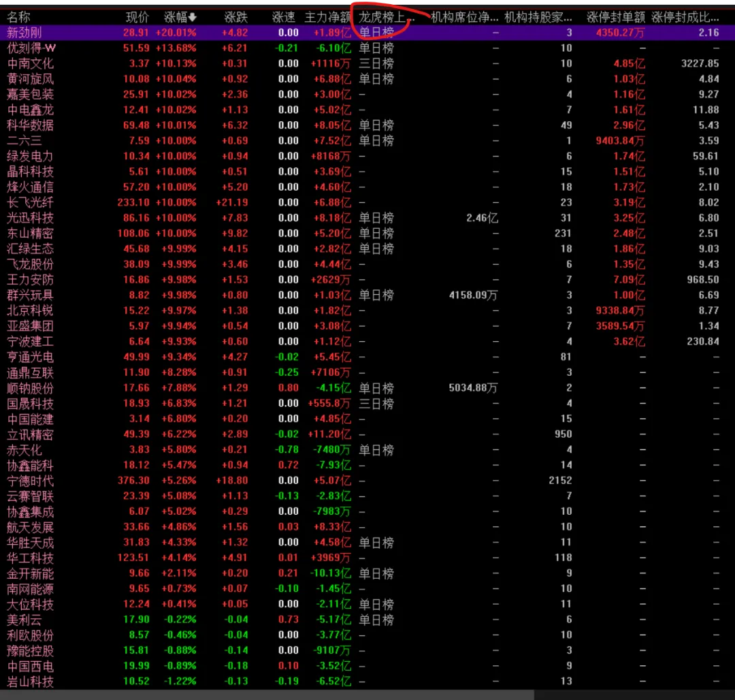This screenshot has height=700, width=735.
Task: Select the 光迅科技 stock name
Action: 31,219
